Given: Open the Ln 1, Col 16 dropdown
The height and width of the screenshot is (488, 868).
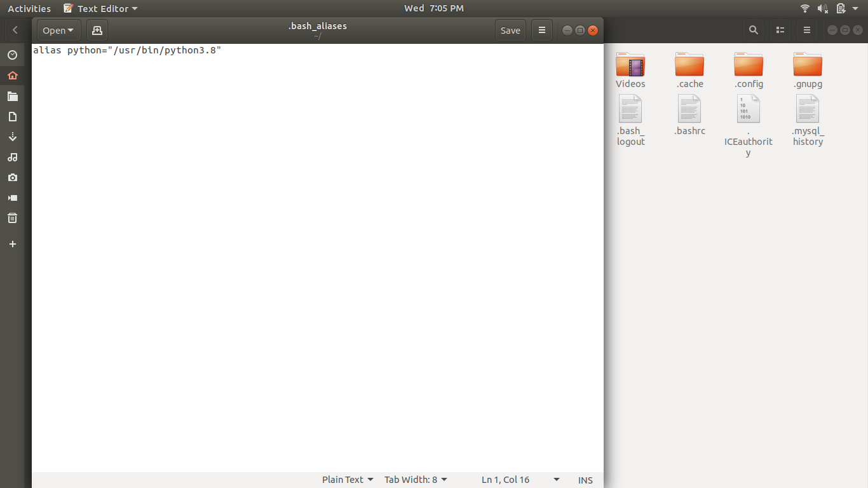Looking at the screenshot, I should click(x=520, y=480).
